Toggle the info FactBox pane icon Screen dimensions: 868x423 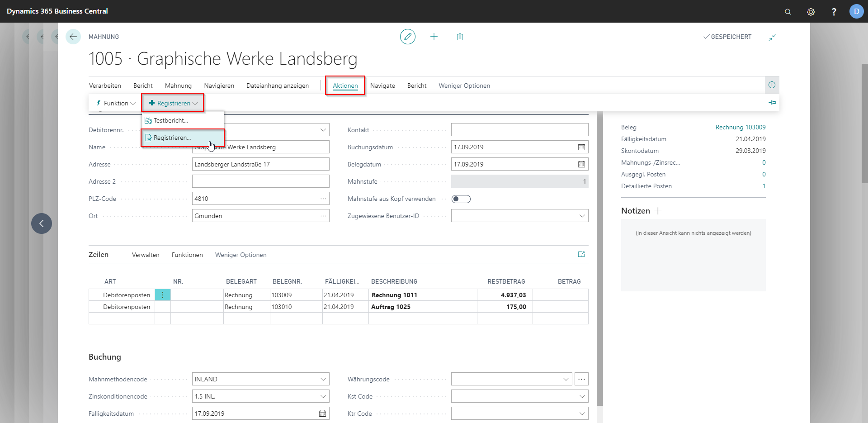click(x=772, y=85)
